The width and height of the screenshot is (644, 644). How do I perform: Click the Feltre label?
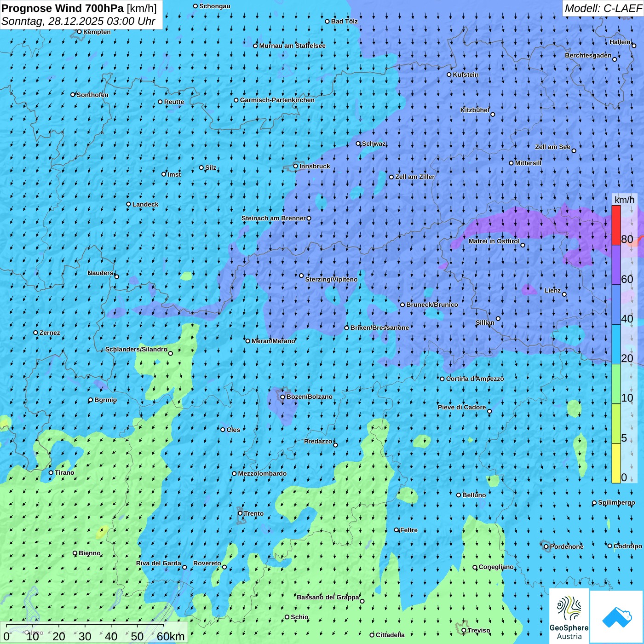click(x=409, y=530)
